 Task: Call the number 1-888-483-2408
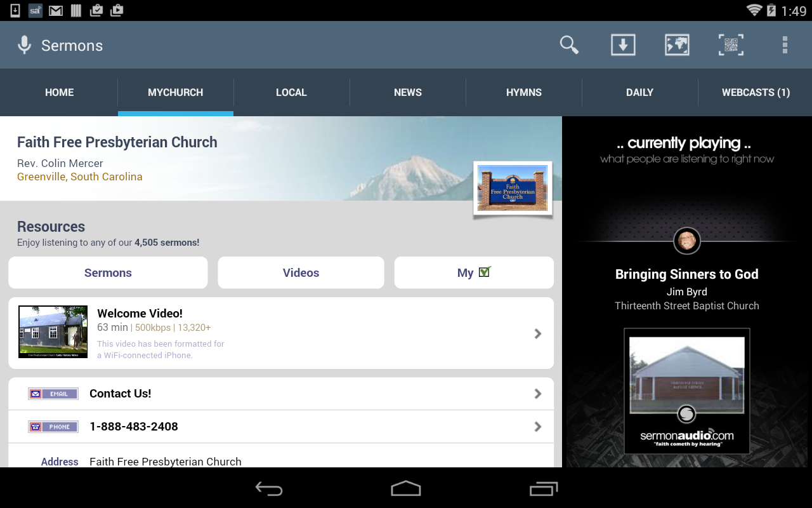(134, 427)
